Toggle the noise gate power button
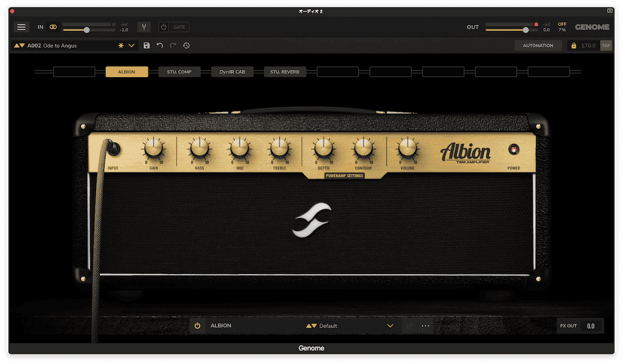The width and height of the screenshot is (623, 364). 164,27
